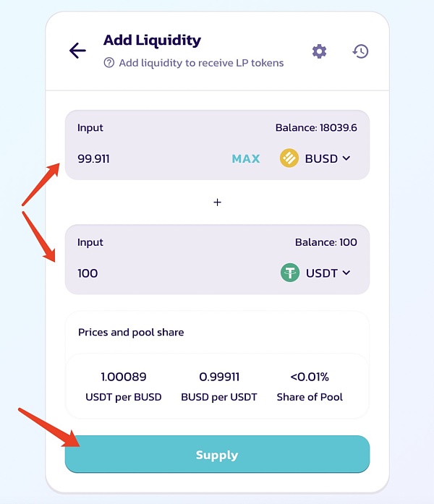Viewport: 434px width, 504px height.
Task: Expand the USDT token dropdown chevron
Action: [x=346, y=273]
